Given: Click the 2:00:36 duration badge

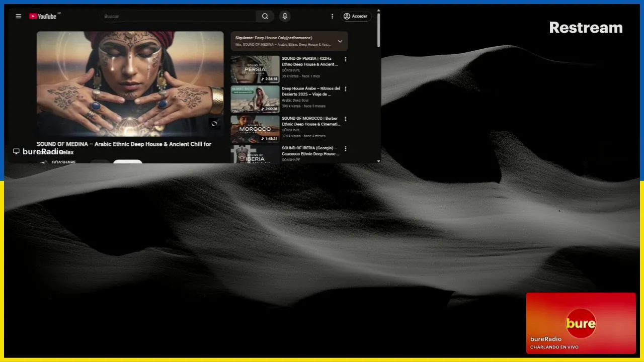Looking at the screenshot, I should (x=269, y=109).
